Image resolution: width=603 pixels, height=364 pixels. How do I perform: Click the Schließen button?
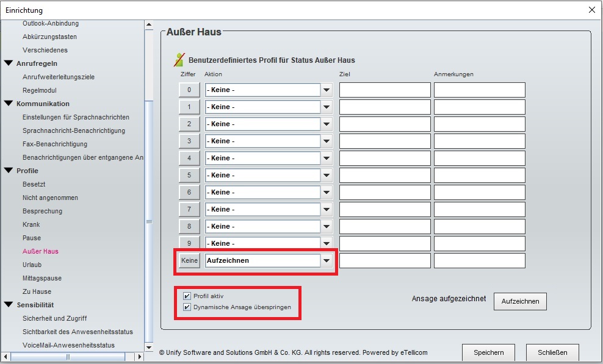[x=552, y=352]
